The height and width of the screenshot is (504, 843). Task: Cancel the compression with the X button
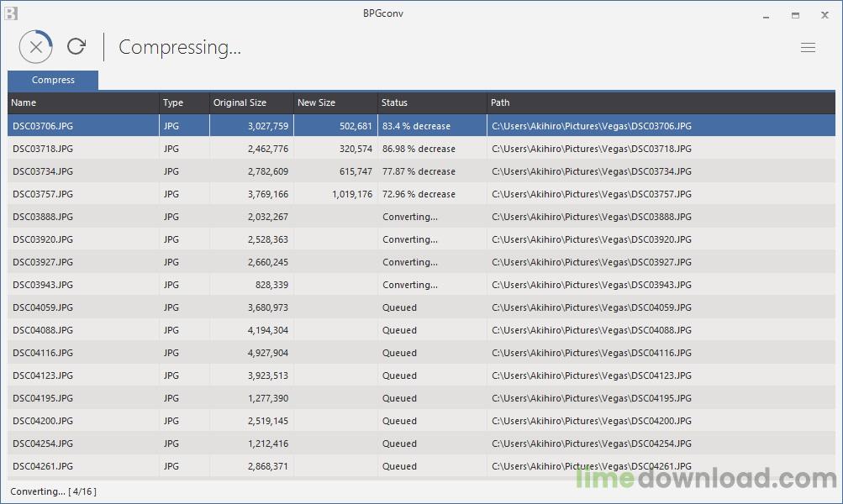(x=35, y=47)
